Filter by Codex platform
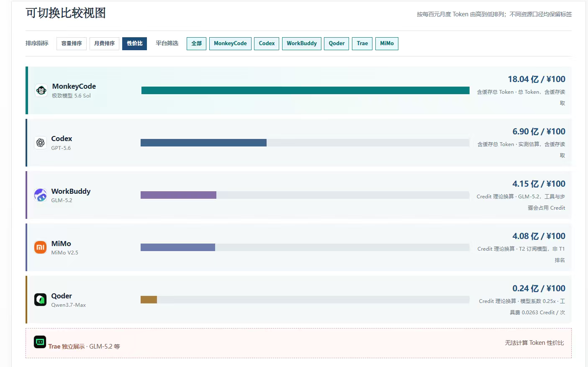Viewport: 588px width, 367px height. click(x=267, y=44)
